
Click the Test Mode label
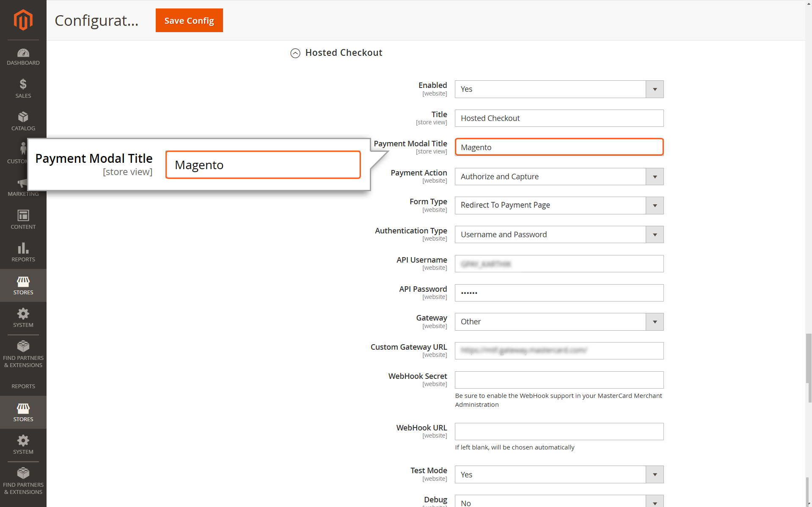(x=429, y=471)
